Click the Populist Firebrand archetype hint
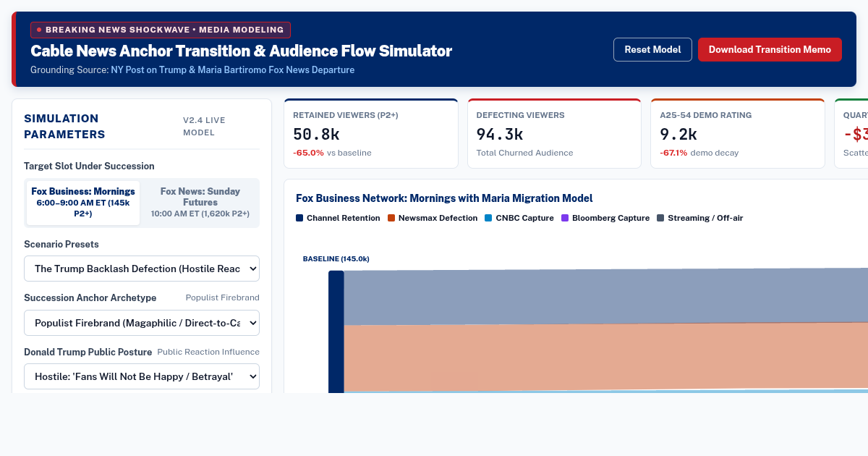Screen dimensions: 868x456 tap(222, 297)
